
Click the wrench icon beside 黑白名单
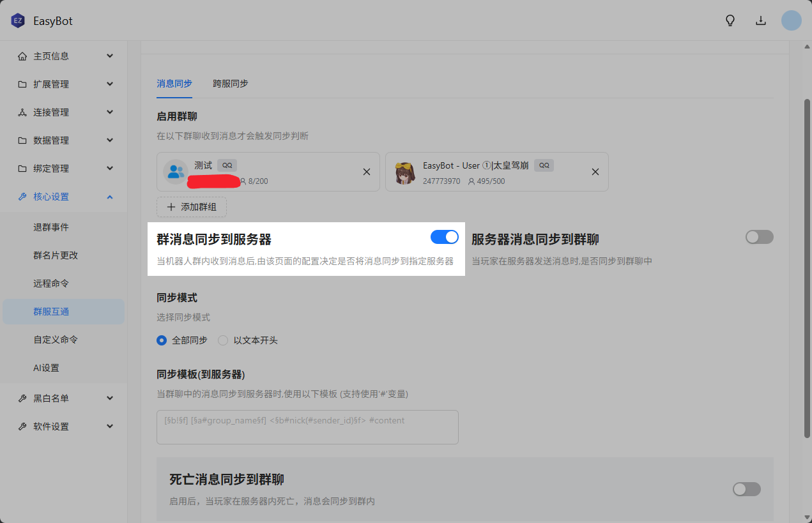(22, 398)
